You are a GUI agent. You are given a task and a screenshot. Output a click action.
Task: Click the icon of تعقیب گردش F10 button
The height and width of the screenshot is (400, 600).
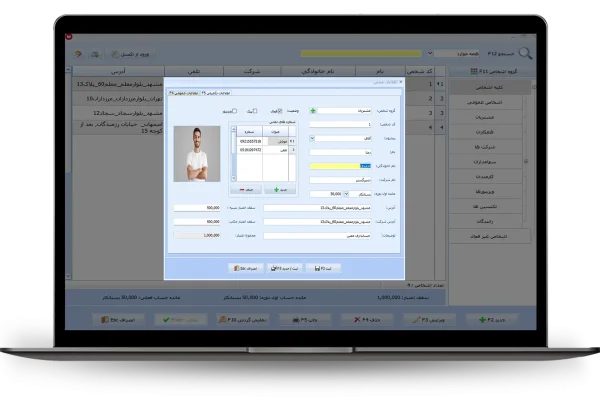pos(222,319)
